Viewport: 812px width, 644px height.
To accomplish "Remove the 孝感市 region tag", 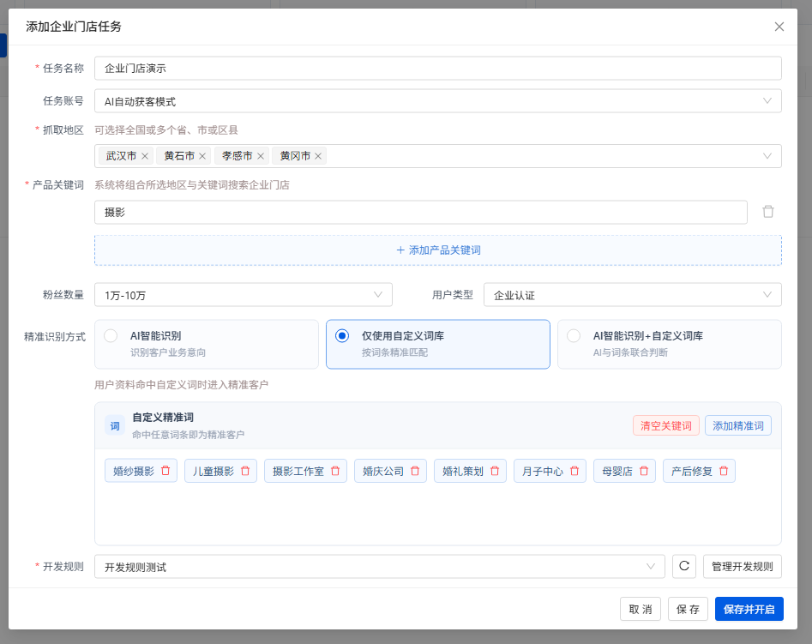I will click(x=261, y=156).
